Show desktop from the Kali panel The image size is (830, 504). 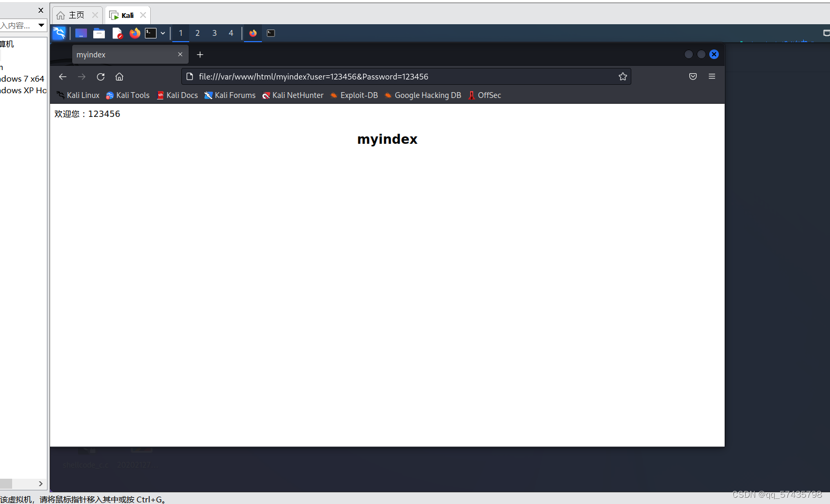81,33
